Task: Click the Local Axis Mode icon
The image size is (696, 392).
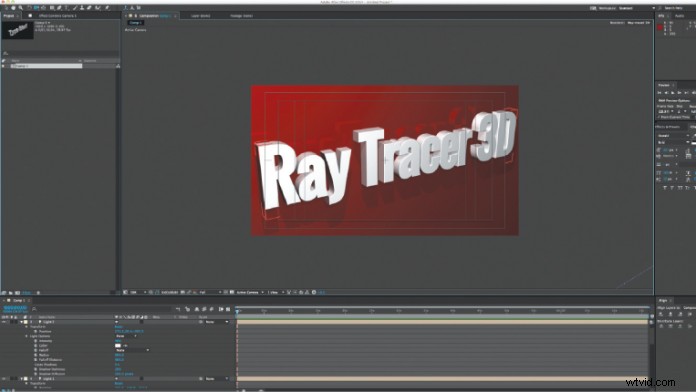Action: (x=126, y=8)
